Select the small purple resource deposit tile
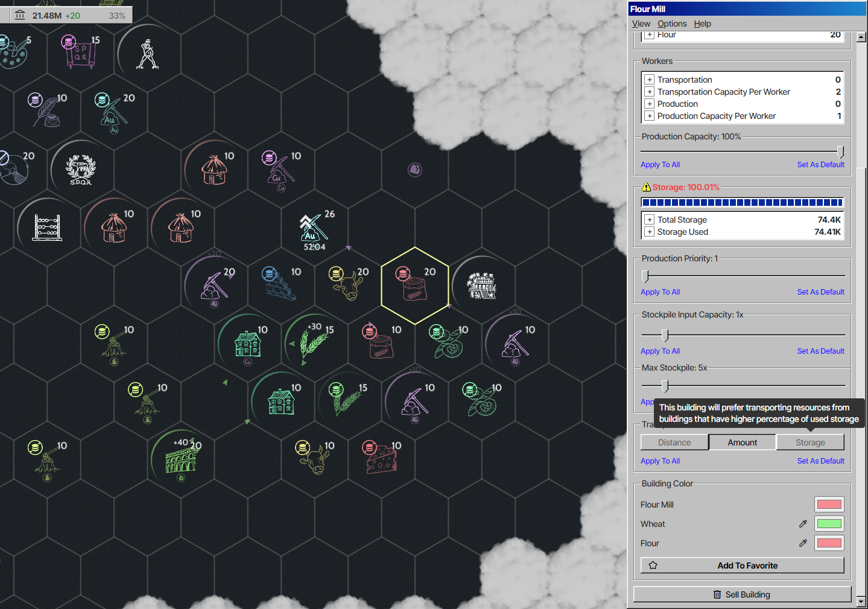This screenshot has width=868, height=609. pos(414,170)
